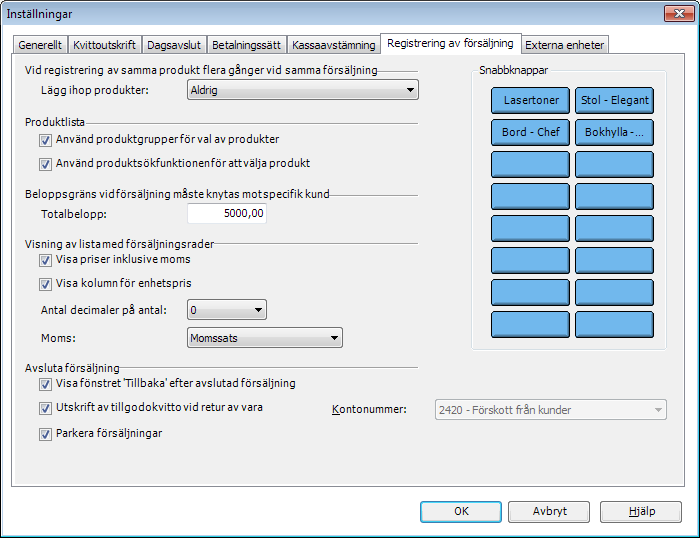The width and height of the screenshot is (700, 538).
Task: Click the Totalbelopp input field
Action: [227, 213]
